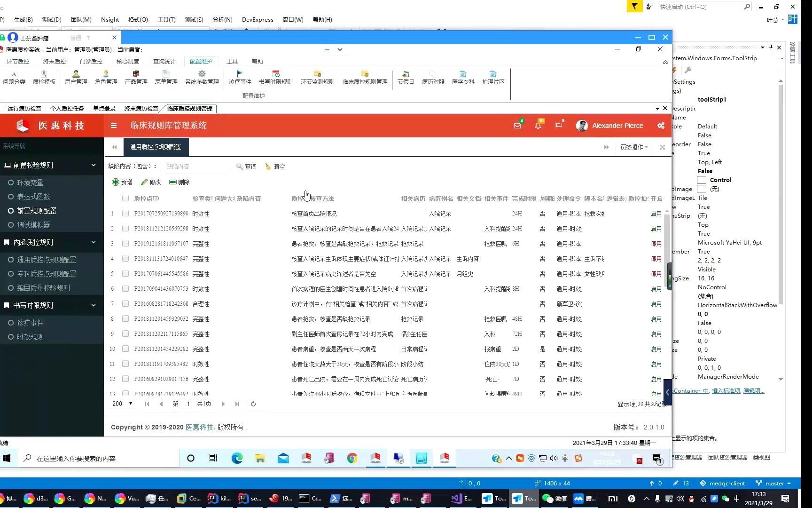812x508 pixels.
Task: Expand side panel with left chevron tab
Action: 668,392
